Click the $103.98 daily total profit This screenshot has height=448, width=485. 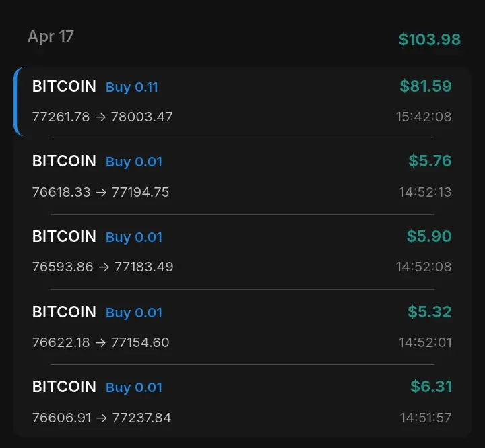[x=429, y=40]
